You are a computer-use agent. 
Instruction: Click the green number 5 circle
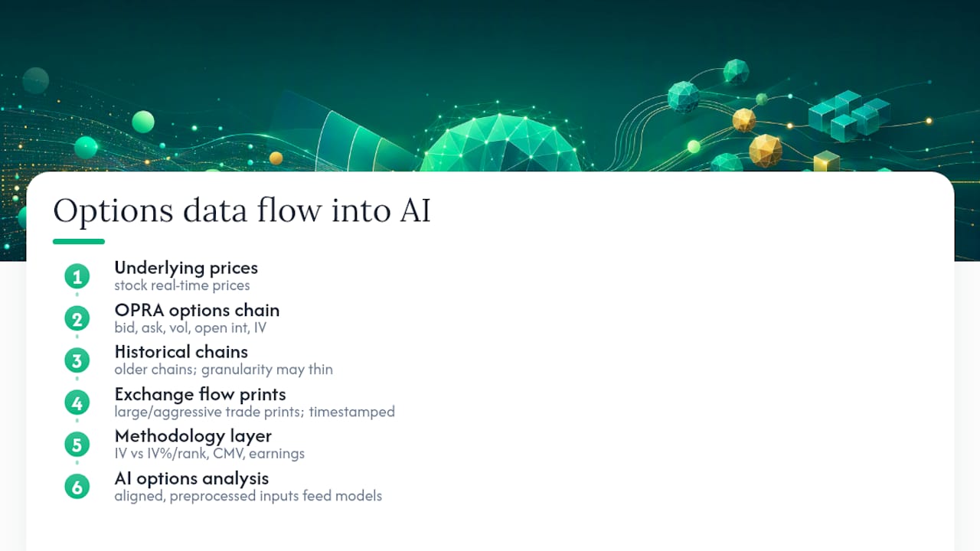[x=77, y=445]
